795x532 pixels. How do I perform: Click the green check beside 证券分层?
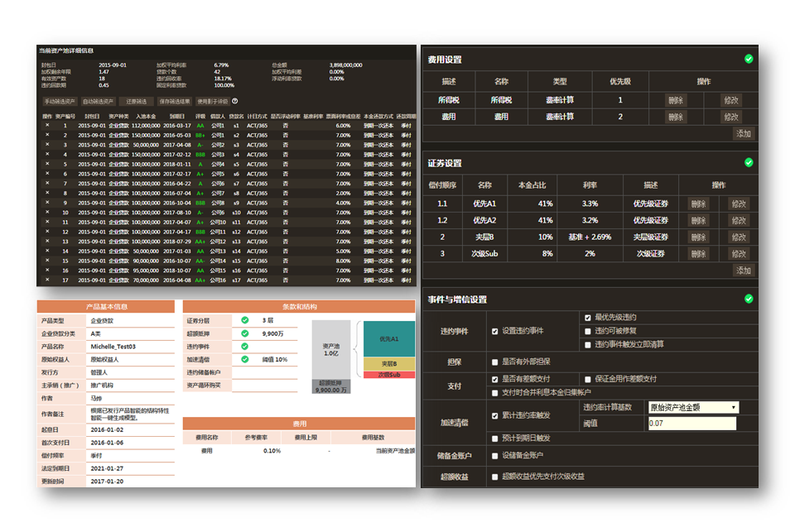(x=245, y=320)
